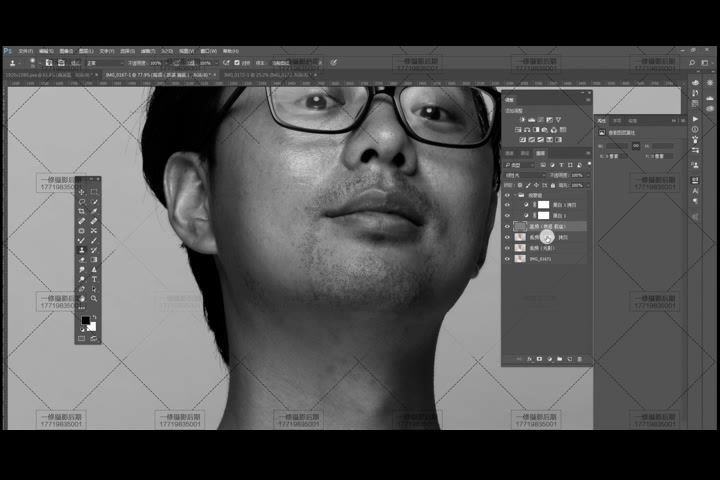720x480 pixels.
Task: Open the layer fill slider arrow
Action: [588, 186]
